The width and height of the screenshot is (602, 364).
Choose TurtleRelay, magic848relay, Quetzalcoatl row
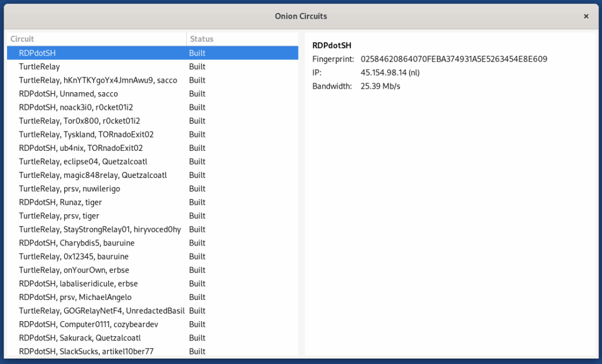coord(93,175)
